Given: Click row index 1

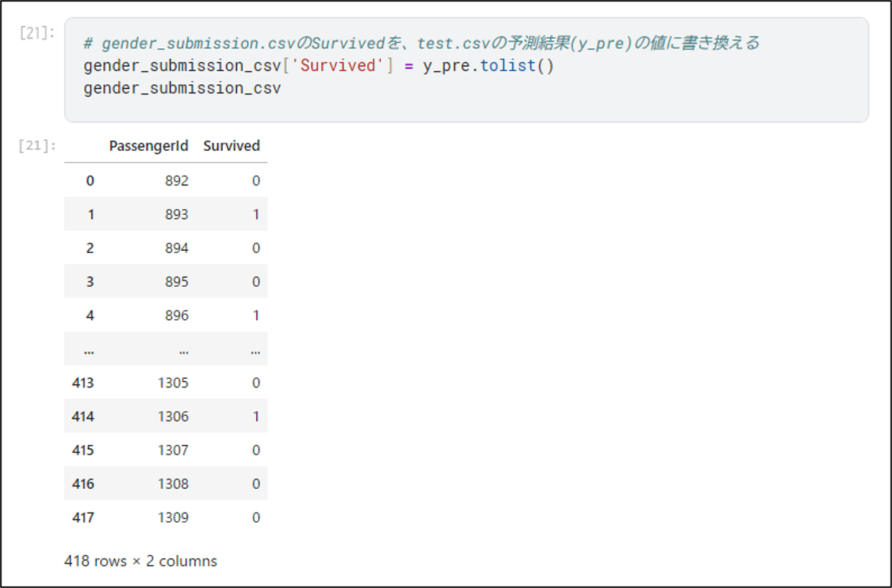Looking at the screenshot, I should click(x=91, y=214).
